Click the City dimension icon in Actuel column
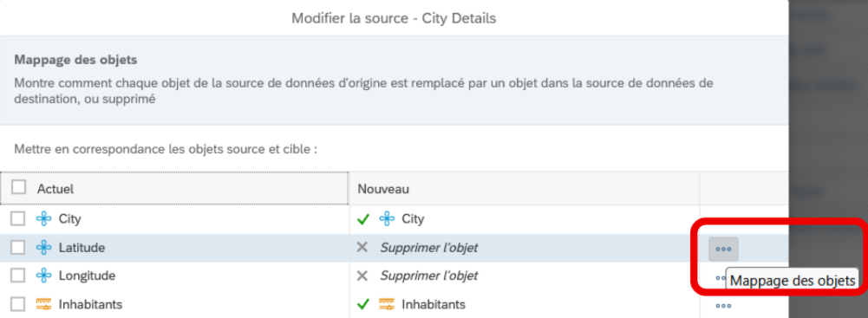868x318 pixels. pos(43,219)
